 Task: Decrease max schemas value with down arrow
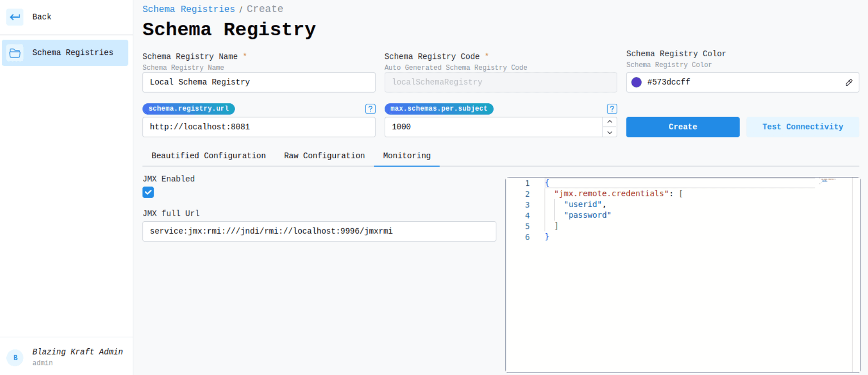[x=609, y=132]
